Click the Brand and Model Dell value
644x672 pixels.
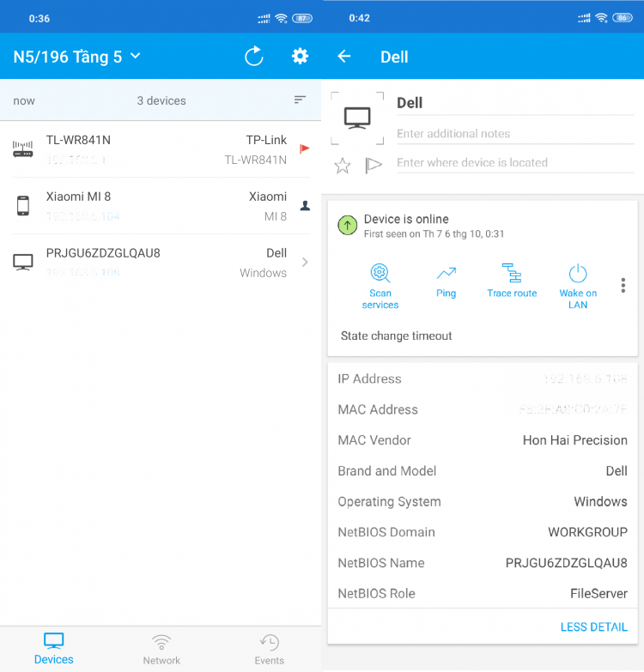tap(617, 471)
